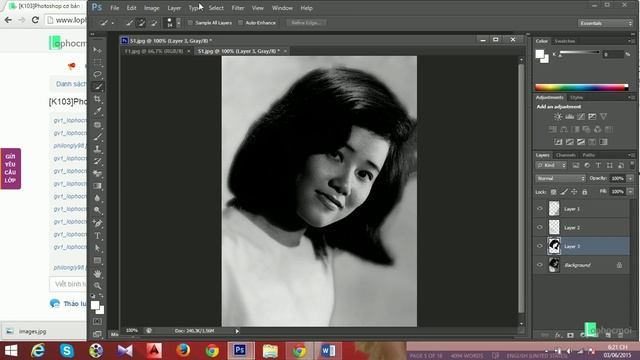Switch to the Swatches tab
The width and height of the screenshot is (640, 360).
pos(564,41)
